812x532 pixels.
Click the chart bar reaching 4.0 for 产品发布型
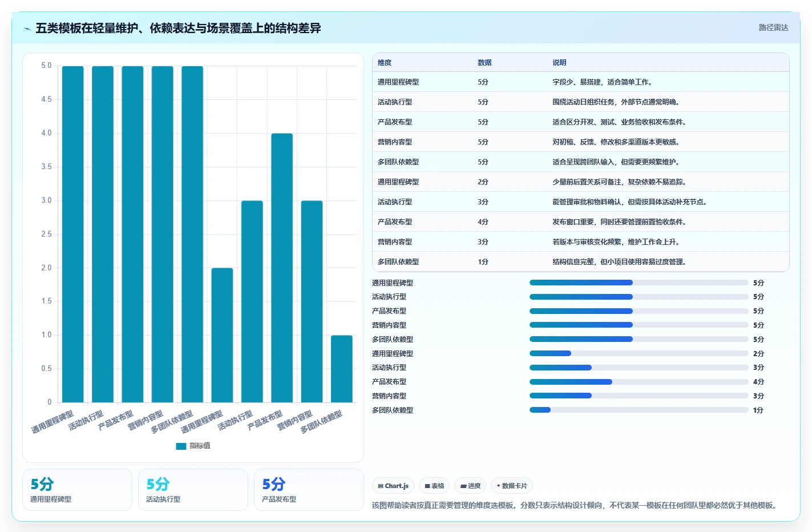282,268
